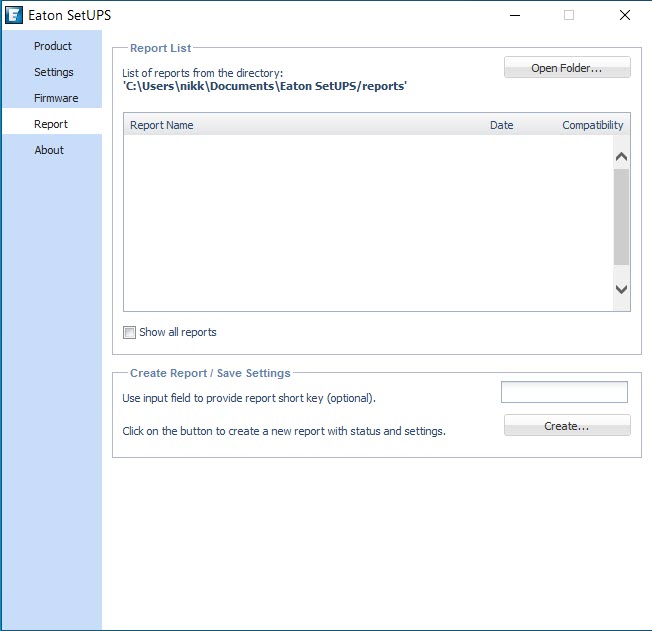This screenshot has height=631, width=652.
Task: Click the report list scroll up arrow
Action: coord(621,157)
